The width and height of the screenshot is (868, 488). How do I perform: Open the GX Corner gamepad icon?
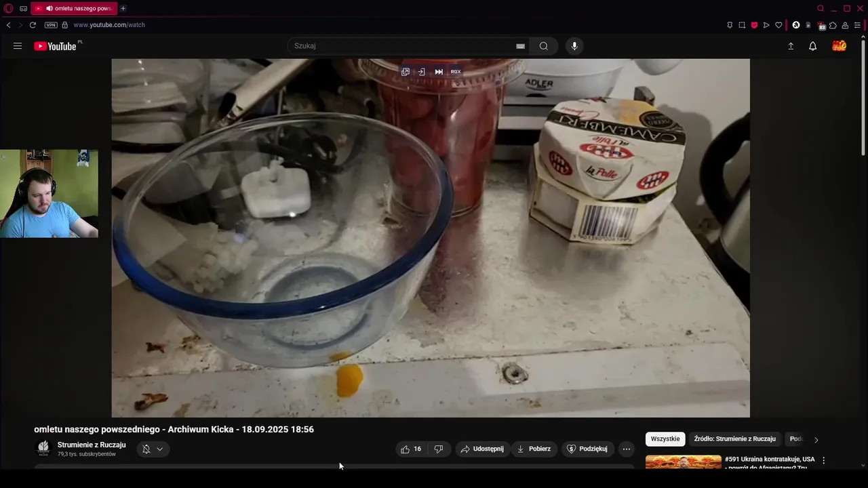pyautogui.click(x=24, y=9)
